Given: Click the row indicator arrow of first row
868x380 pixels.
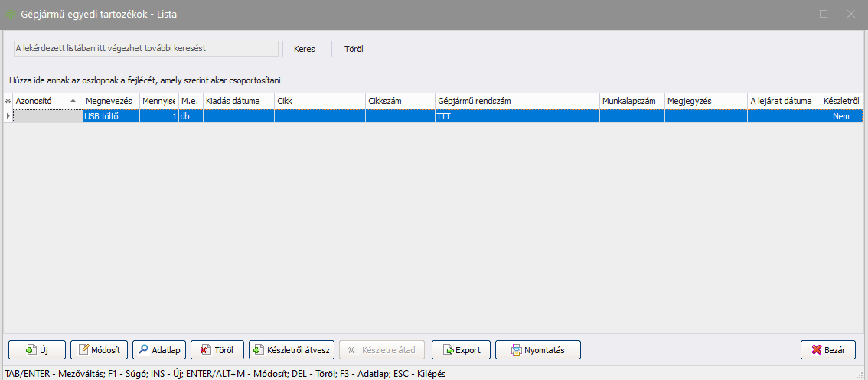Looking at the screenshot, I should (x=8, y=116).
